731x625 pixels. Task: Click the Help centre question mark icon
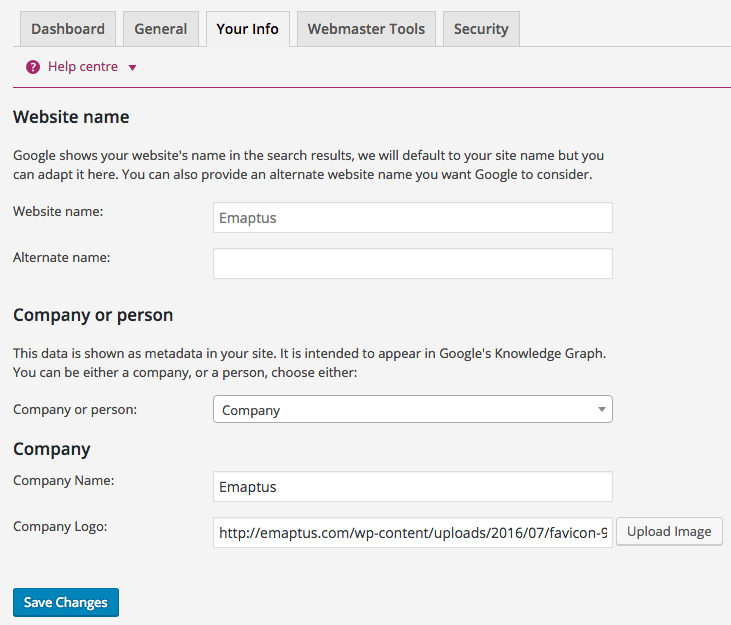(33, 67)
